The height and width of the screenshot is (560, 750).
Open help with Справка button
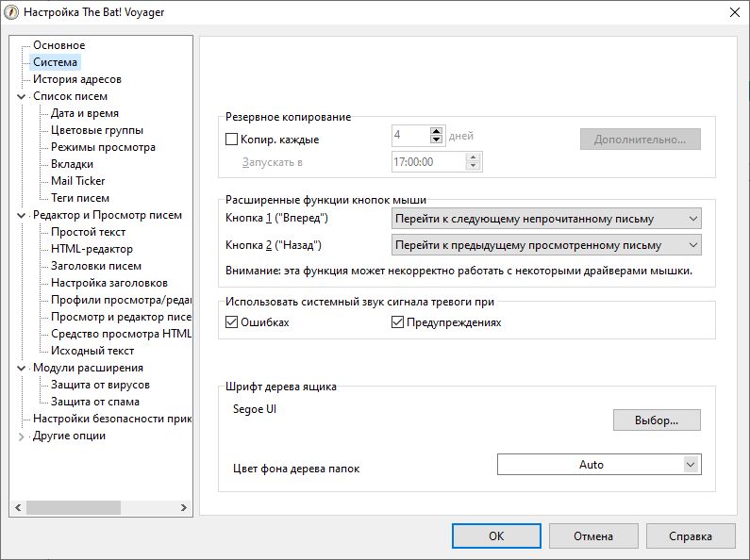pyautogui.click(x=691, y=536)
